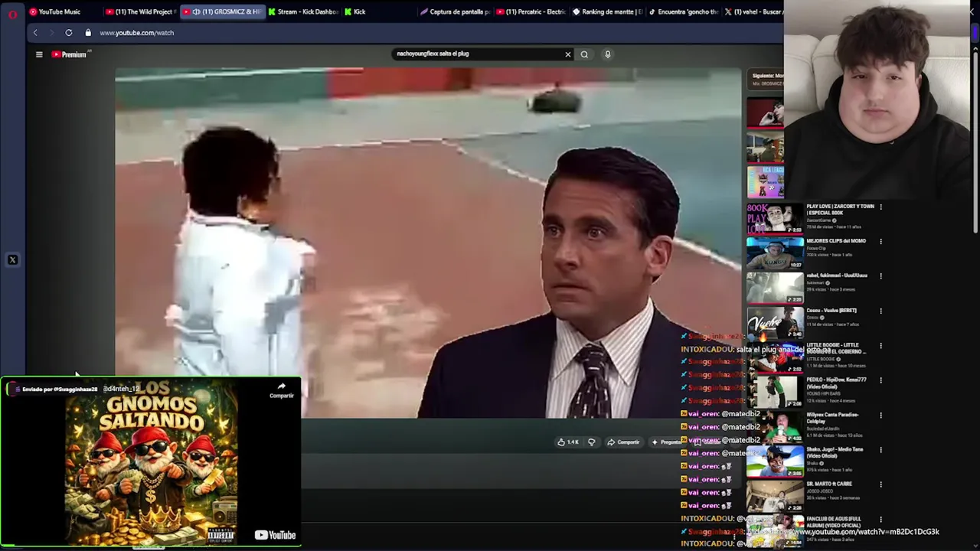Start voice search with microphone icon
This screenshot has height=551, width=980.
[x=608, y=54]
